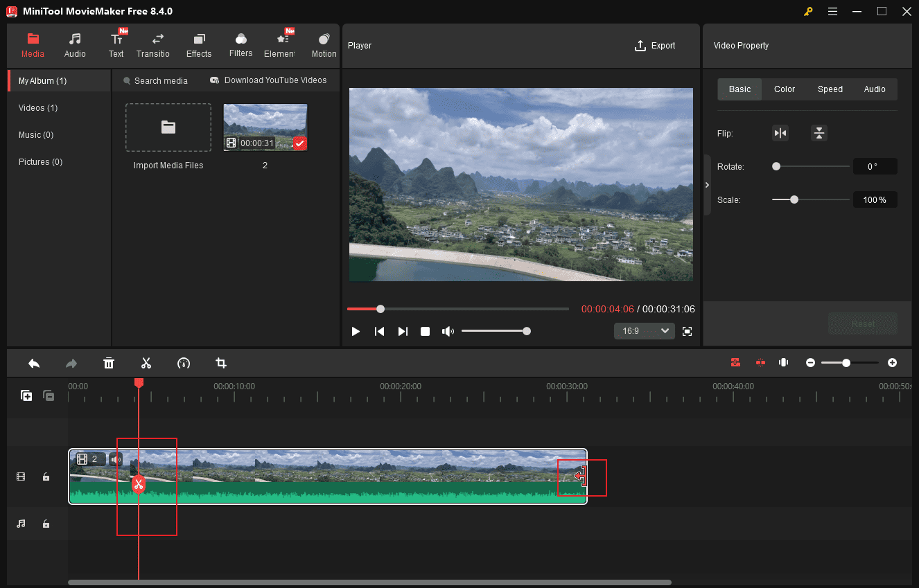Image resolution: width=919 pixels, height=588 pixels.
Task: Select the Crop tool
Action: click(x=220, y=362)
